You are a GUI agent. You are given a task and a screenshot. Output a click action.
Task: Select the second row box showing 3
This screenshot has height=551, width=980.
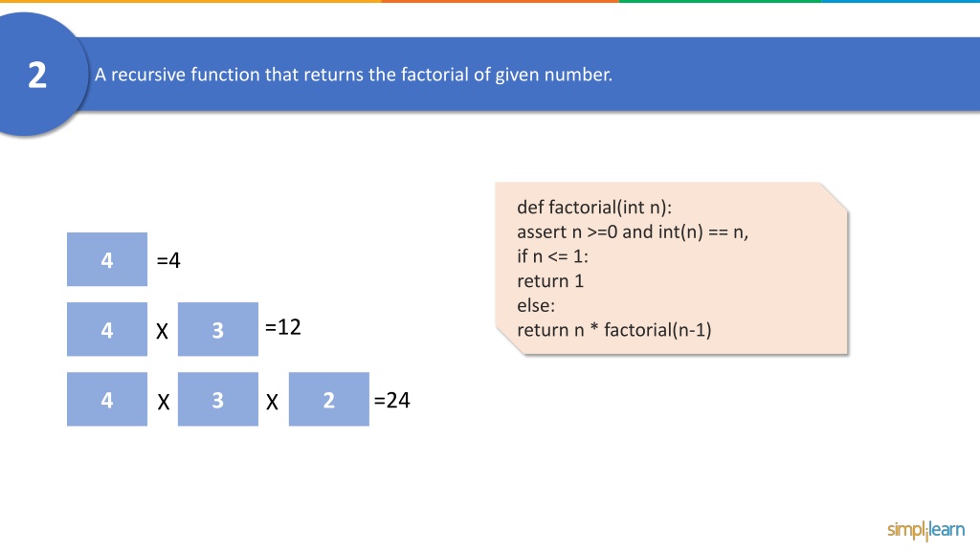pyautogui.click(x=217, y=329)
